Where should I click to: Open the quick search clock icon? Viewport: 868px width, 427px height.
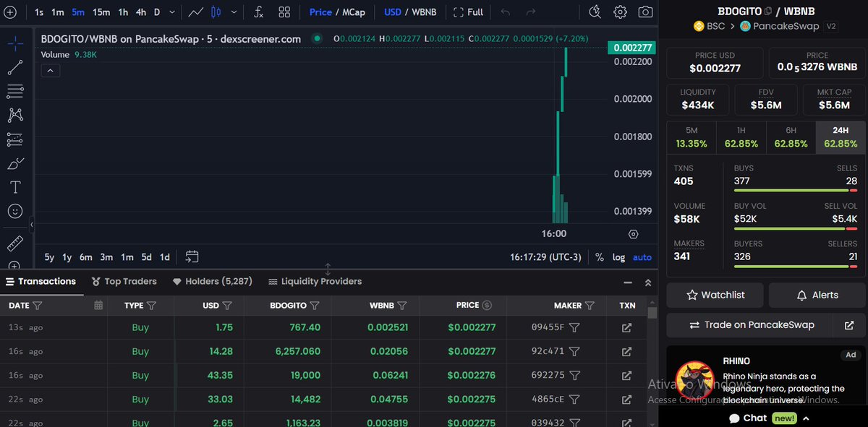click(595, 12)
